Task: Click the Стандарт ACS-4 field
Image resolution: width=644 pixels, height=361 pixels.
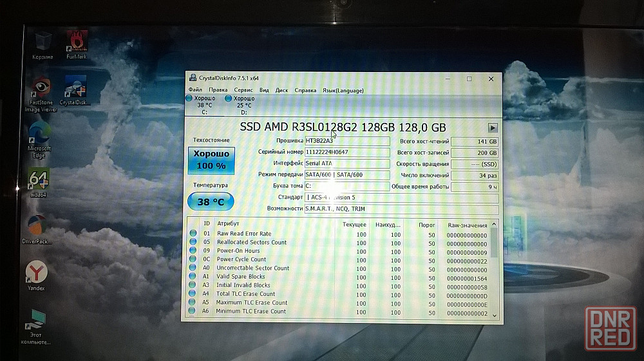Action: pos(402,198)
